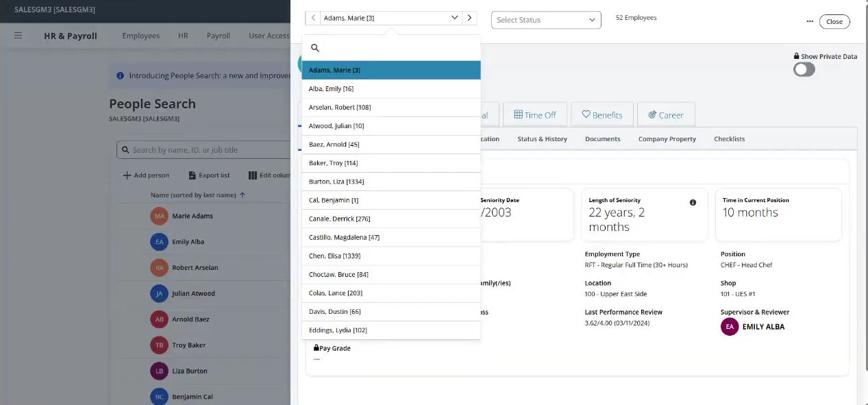Select Atwood, Julian [10] in dropdown

pos(391,125)
